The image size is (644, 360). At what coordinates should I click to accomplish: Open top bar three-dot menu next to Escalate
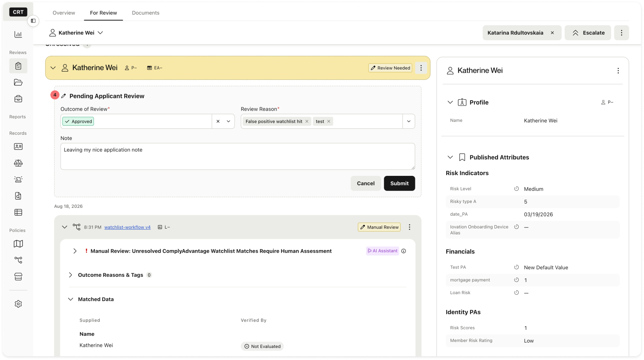[621, 33]
